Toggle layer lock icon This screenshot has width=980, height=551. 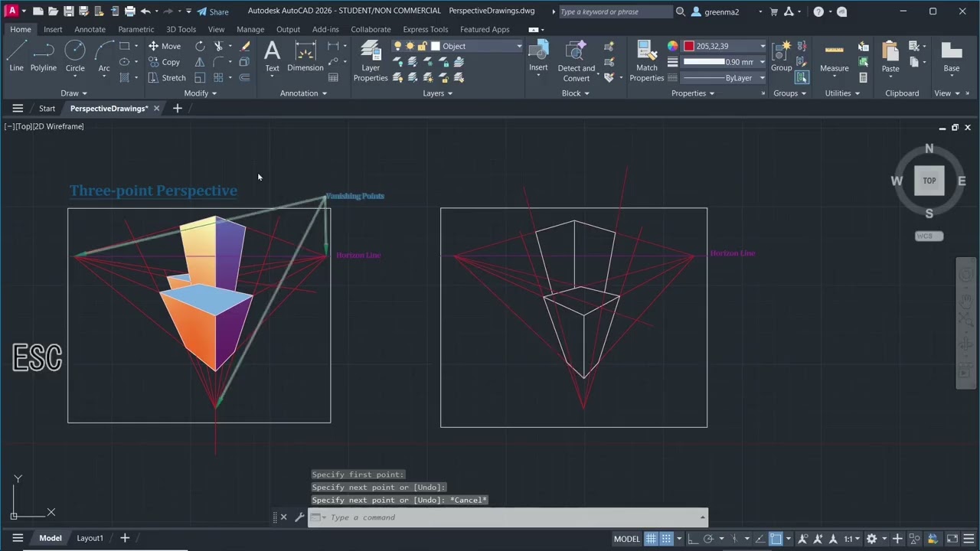[x=422, y=46]
